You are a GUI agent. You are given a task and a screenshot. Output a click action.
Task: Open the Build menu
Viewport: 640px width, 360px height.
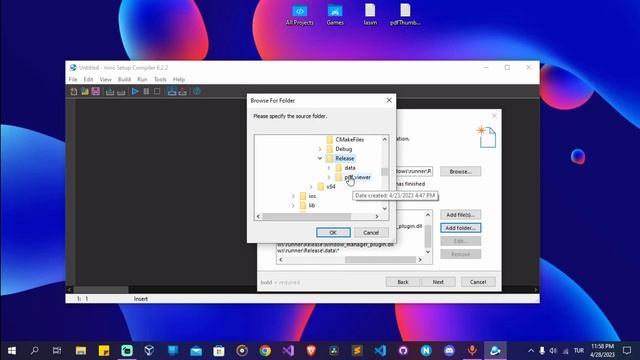pyautogui.click(x=124, y=79)
